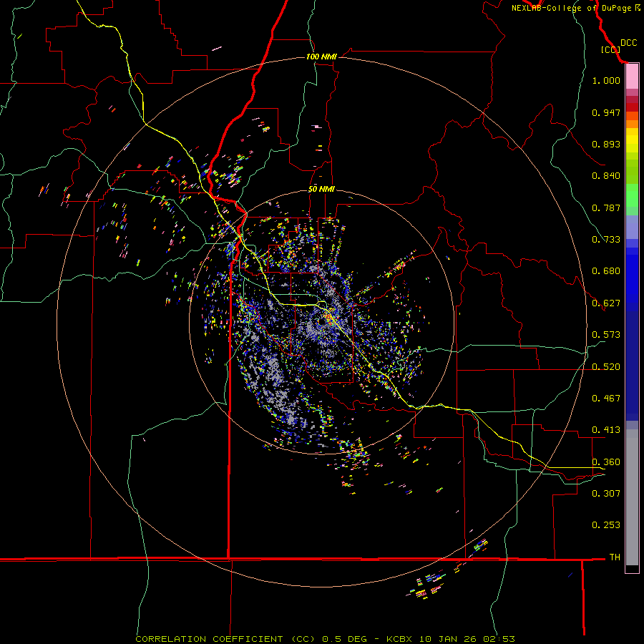Click the KCBX radar station identifier
The height and width of the screenshot is (644, 644).
[401, 639]
